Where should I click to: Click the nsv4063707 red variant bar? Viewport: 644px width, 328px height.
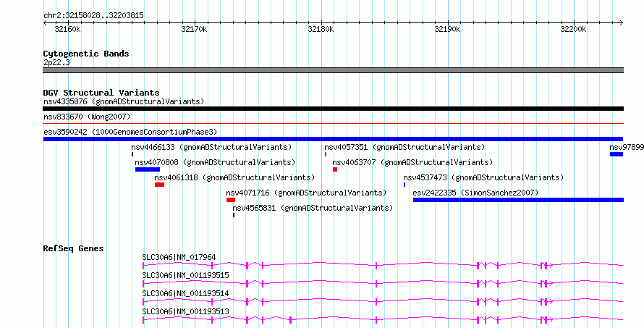pyautogui.click(x=335, y=169)
